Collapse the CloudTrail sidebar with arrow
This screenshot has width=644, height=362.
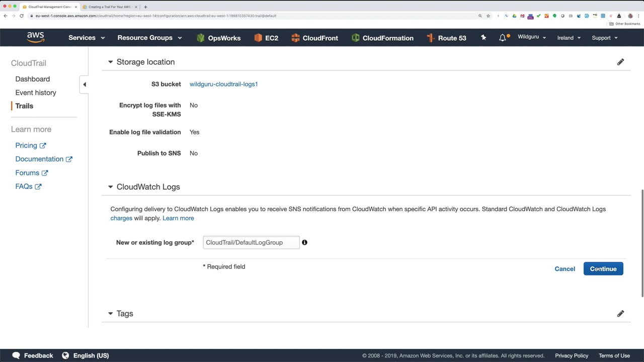point(85,84)
